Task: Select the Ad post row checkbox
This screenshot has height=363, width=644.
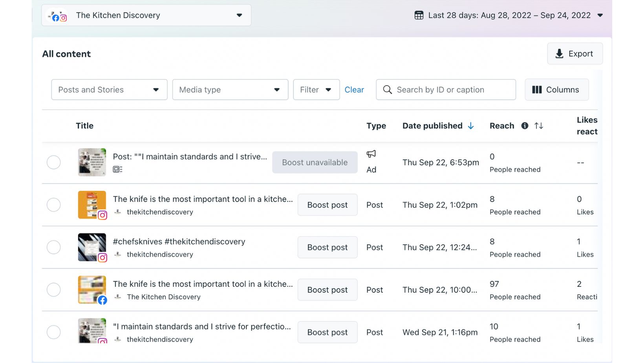Action: [54, 162]
